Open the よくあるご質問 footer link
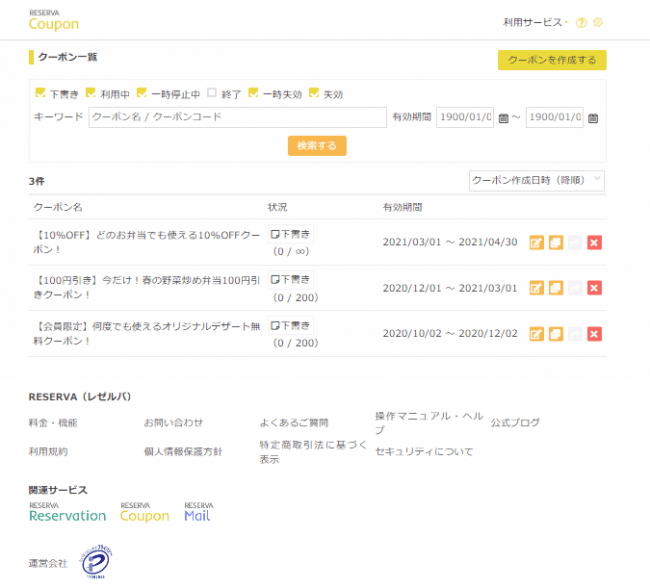The width and height of the screenshot is (650, 588). pos(293,423)
